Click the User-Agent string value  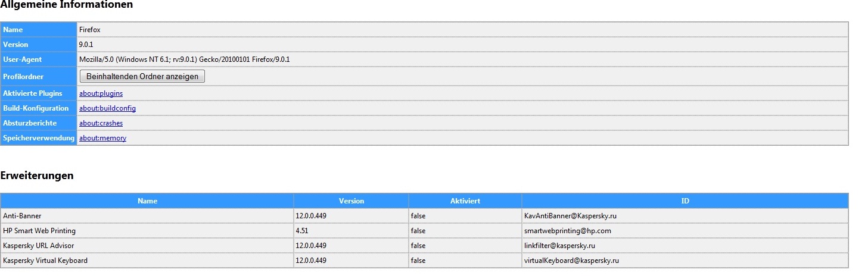coord(184,59)
